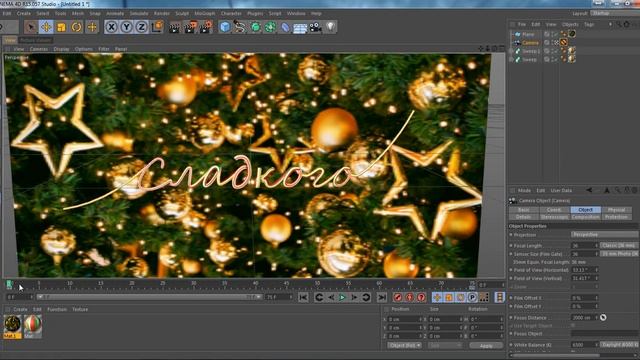Image resolution: width=640 pixels, height=360 pixels.
Task: Open the viewport Cameras menu
Action: (x=39, y=49)
